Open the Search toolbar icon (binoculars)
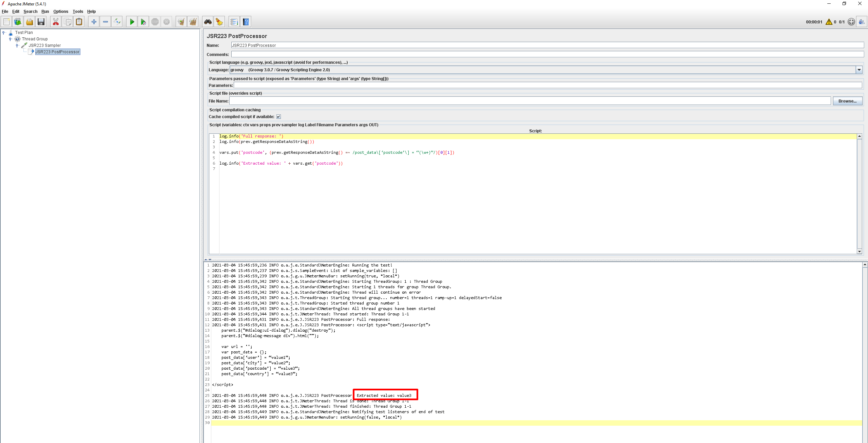This screenshot has height=443, width=868. (208, 21)
